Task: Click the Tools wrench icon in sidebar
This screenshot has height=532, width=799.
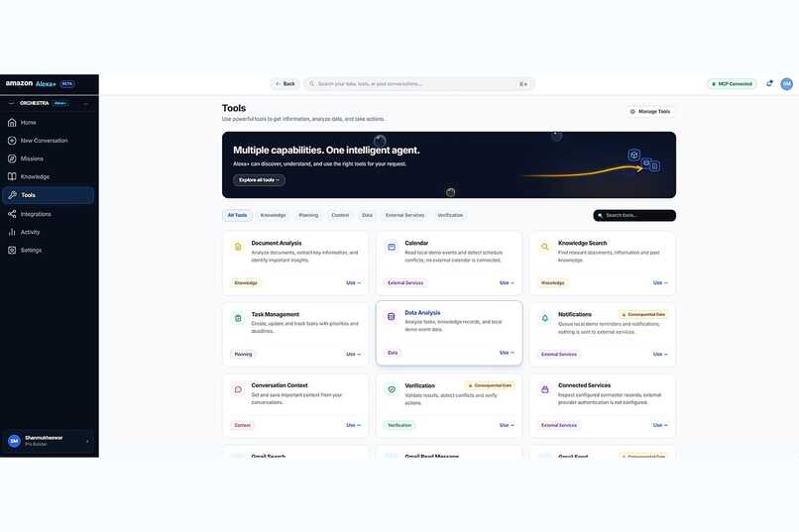Action: pyautogui.click(x=13, y=195)
